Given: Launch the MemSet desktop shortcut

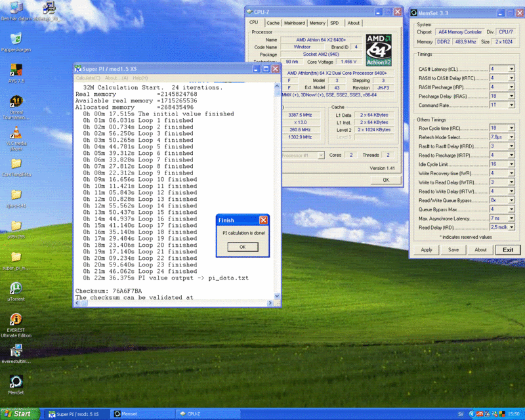Looking at the screenshot, I should (16, 385).
